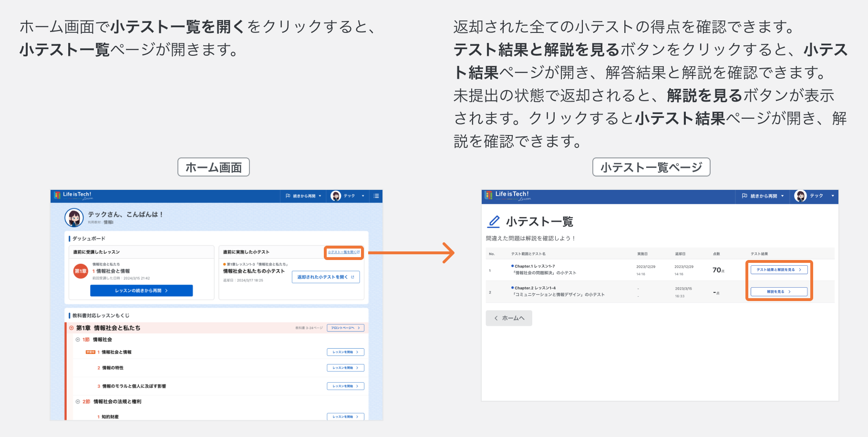The width and height of the screenshot is (868, 437).
Task: Click the 直前に受講したレッスン card header
Action: (x=96, y=252)
